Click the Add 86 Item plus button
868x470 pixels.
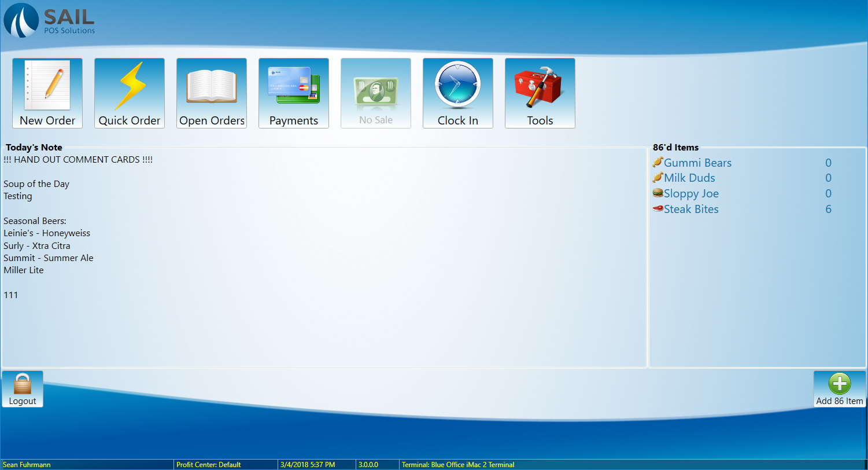(839, 389)
